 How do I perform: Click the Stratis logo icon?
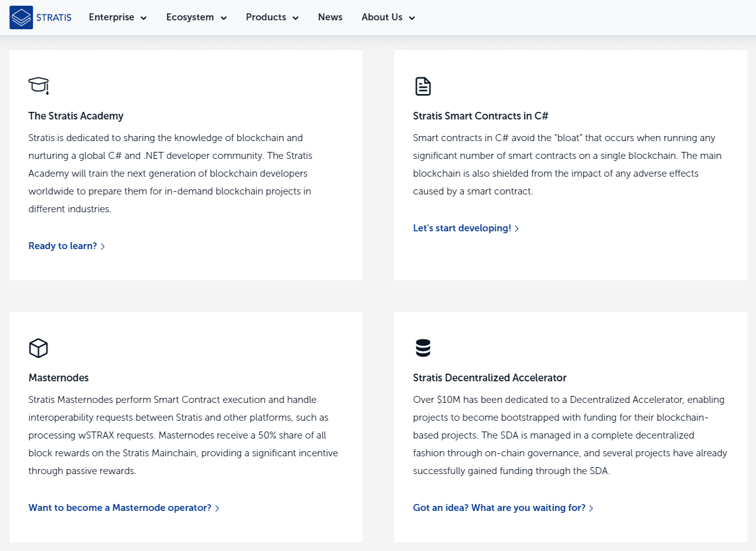[21, 18]
